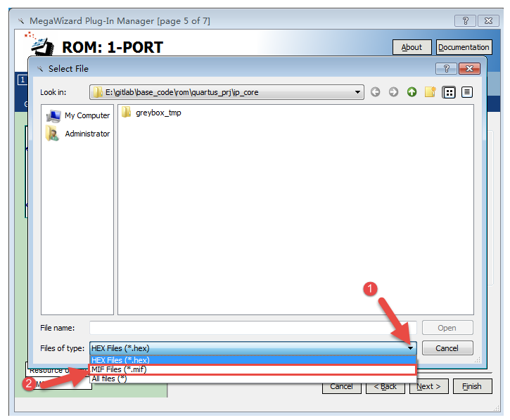Click the help button in Select File dialog
This screenshot has height=420, width=510.
(x=446, y=69)
